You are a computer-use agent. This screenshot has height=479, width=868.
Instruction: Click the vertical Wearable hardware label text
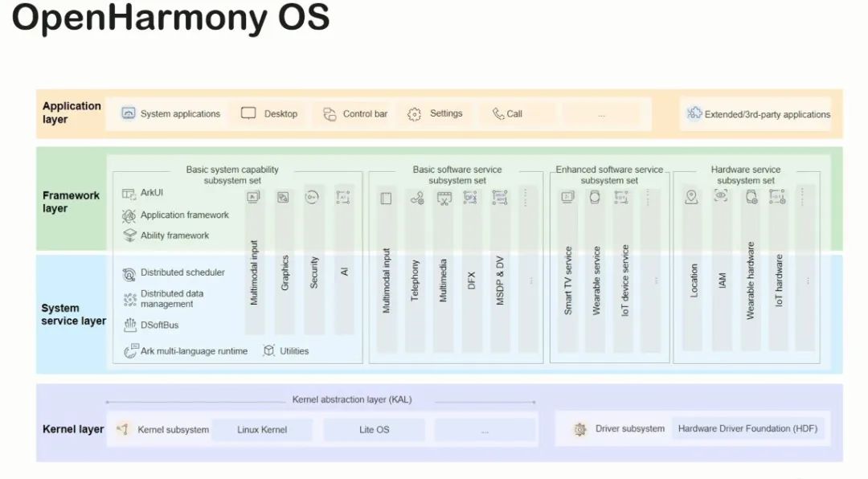coord(751,280)
